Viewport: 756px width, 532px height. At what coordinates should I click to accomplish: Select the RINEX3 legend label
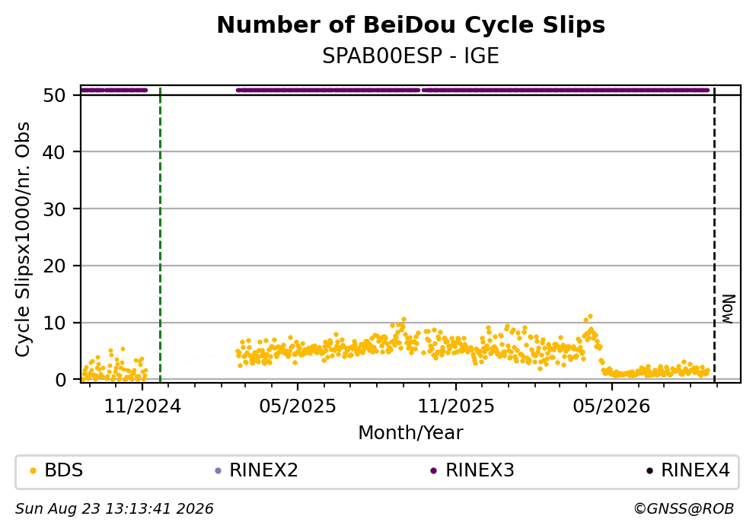pyautogui.click(x=480, y=470)
